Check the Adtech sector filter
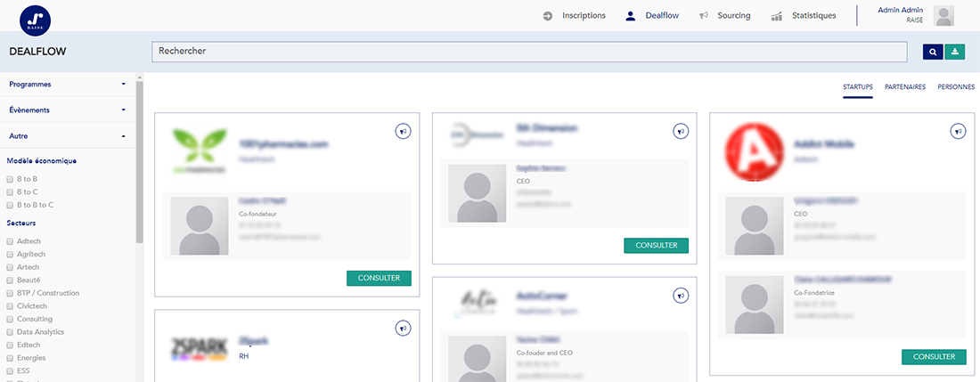The image size is (980, 382). 10,241
